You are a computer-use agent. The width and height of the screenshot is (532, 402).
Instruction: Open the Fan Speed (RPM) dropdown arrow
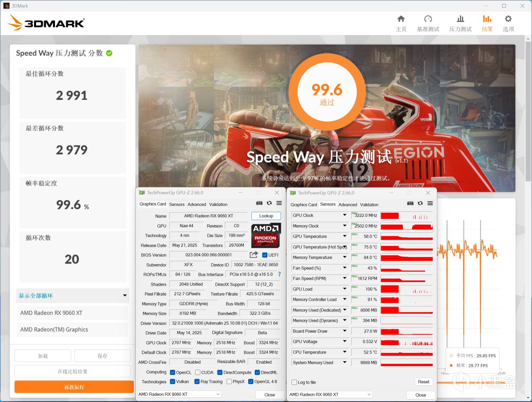tap(345, 278)
